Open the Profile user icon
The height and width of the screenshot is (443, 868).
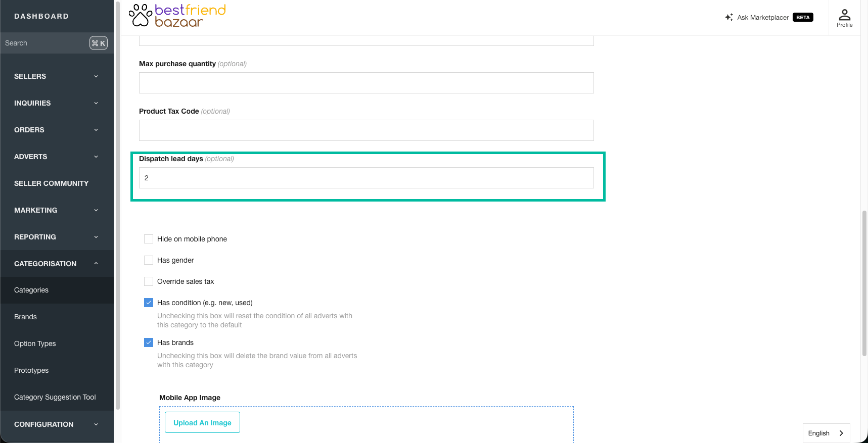click(844, 15)
